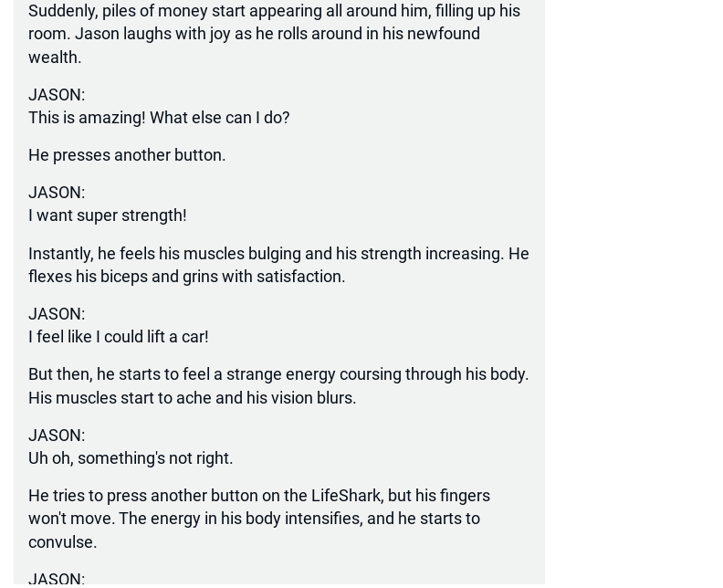This screenshot has width=723, height=588.
Task: Click the JASON label above "Uh oh, something's not right."
Action: click(57, 436)
